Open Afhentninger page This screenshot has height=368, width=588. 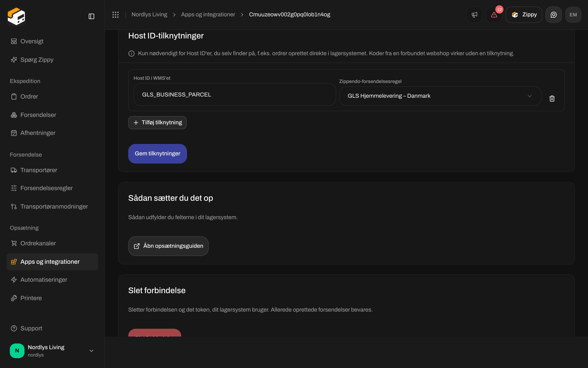coord(52,133)
